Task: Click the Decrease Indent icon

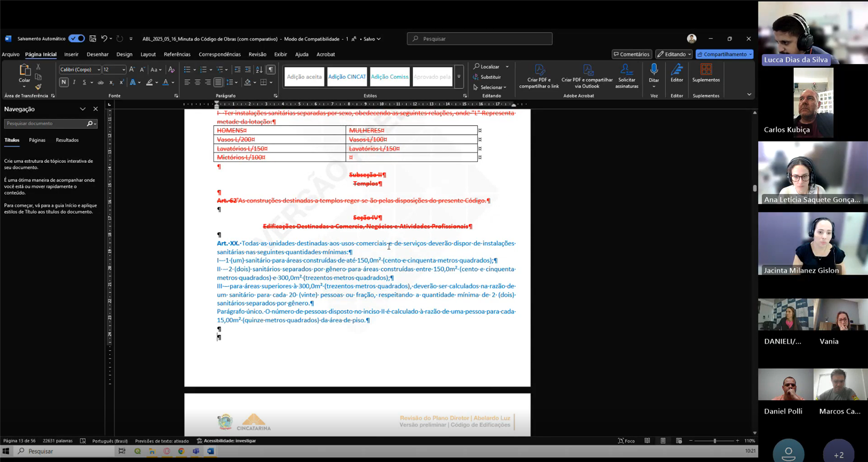Action: (238, 69)
